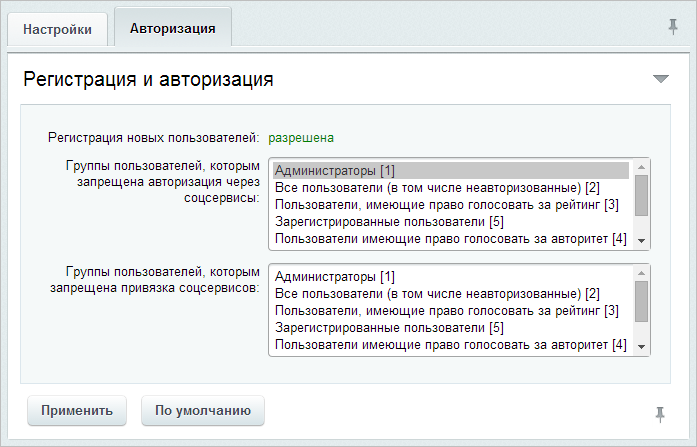The width and height of the screenshot is (697, 447).
Task: Open the разрешена registration link
Action: pos(301,138)
